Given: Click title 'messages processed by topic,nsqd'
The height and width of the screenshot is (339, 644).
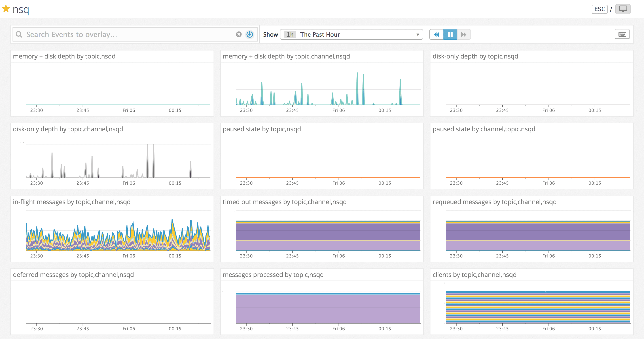Looking at the screenshot, I should click(273, 275).
